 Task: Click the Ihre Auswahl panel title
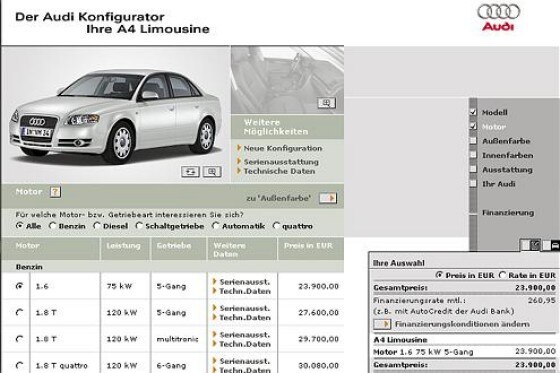pyautogui.click(x=399, y=263)
